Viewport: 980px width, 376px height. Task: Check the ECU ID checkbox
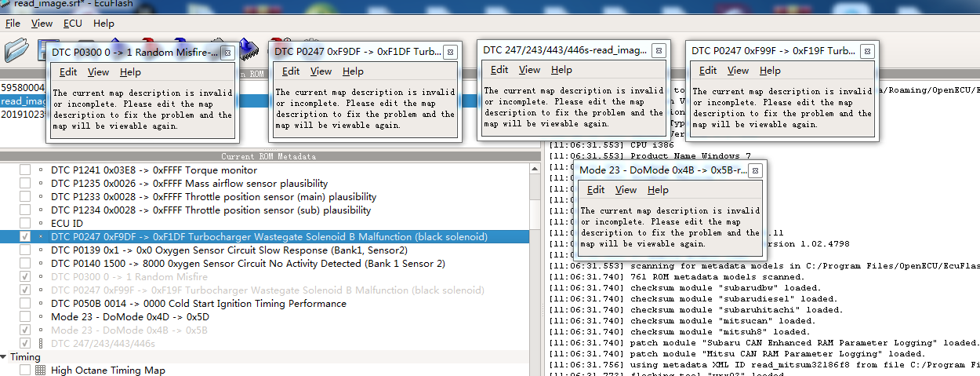(25, 223)
